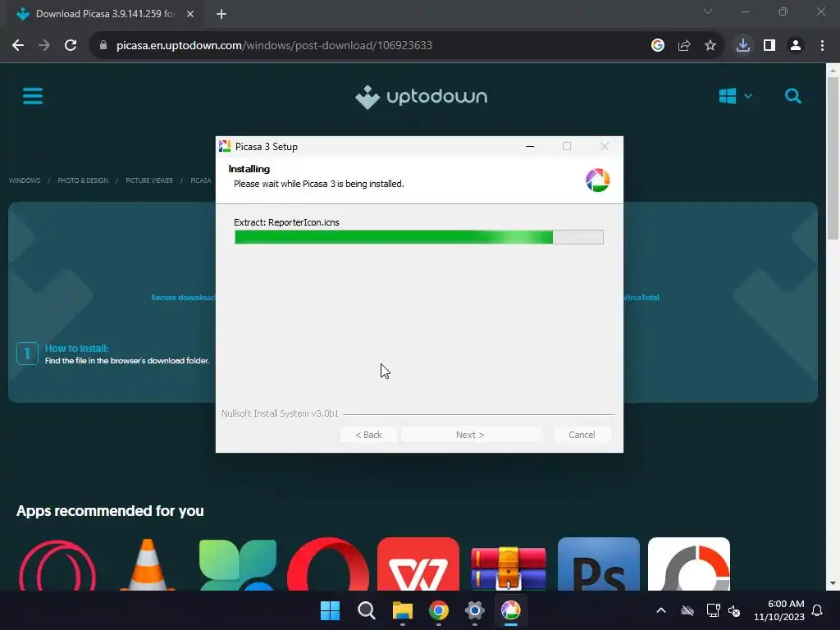This screenshot has width=840, height=630.
Task: Open the green leaf recommended app
Action: (238, 564)
